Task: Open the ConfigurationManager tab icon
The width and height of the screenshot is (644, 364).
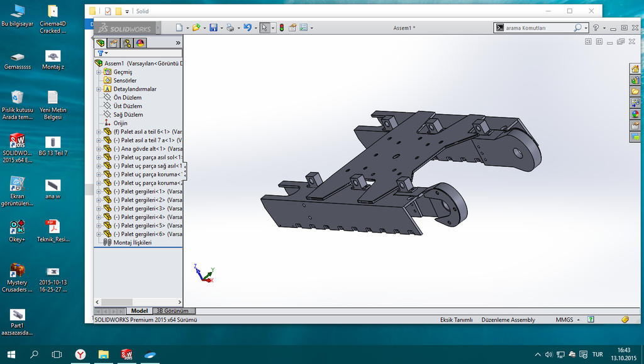Action: coord(126,43)
